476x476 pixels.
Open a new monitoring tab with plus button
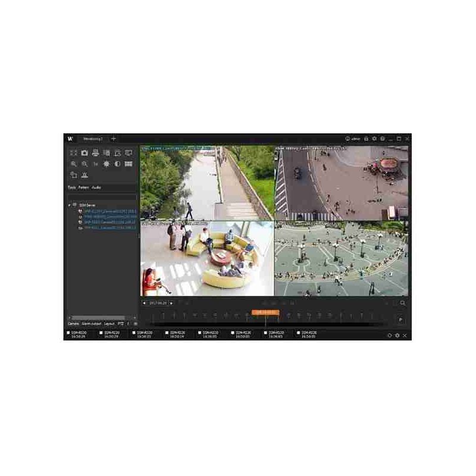113,137
